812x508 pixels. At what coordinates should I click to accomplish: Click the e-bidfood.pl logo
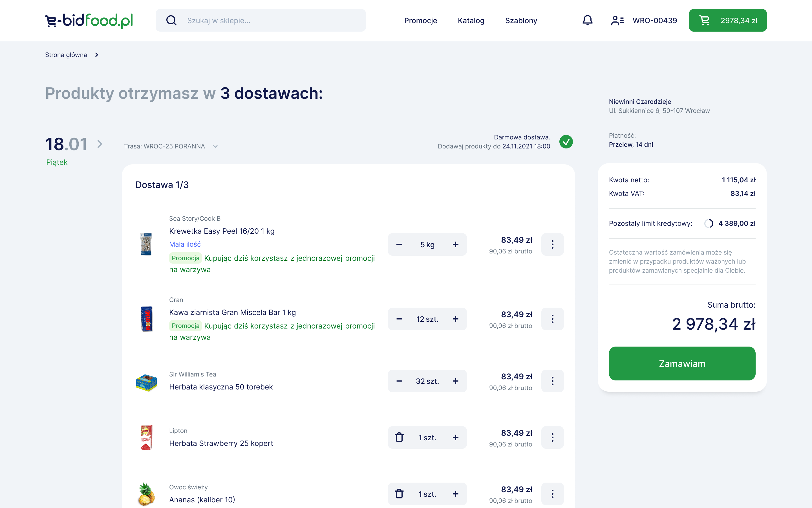pos(89,21)
